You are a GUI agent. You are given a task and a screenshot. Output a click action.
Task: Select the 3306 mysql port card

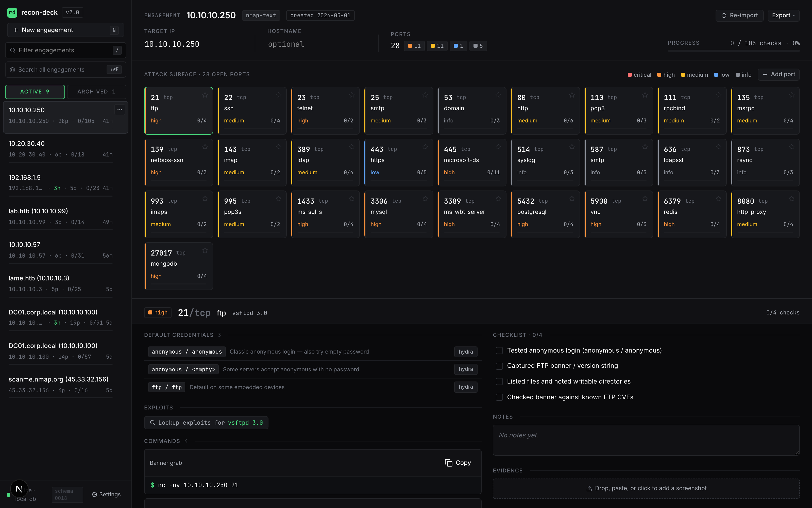coord(399,214)
